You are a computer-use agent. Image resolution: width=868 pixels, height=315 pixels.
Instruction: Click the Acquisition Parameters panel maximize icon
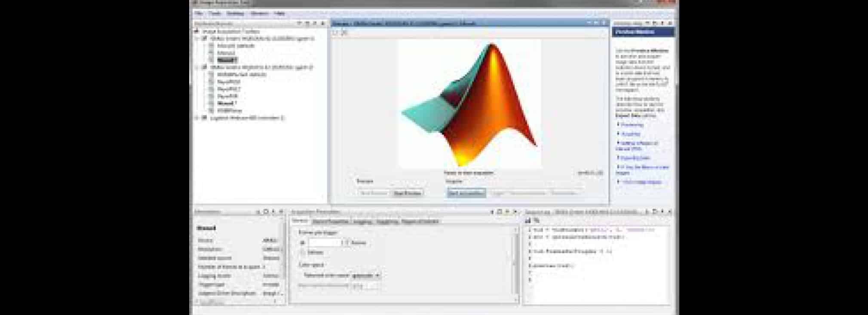[500, 211]
